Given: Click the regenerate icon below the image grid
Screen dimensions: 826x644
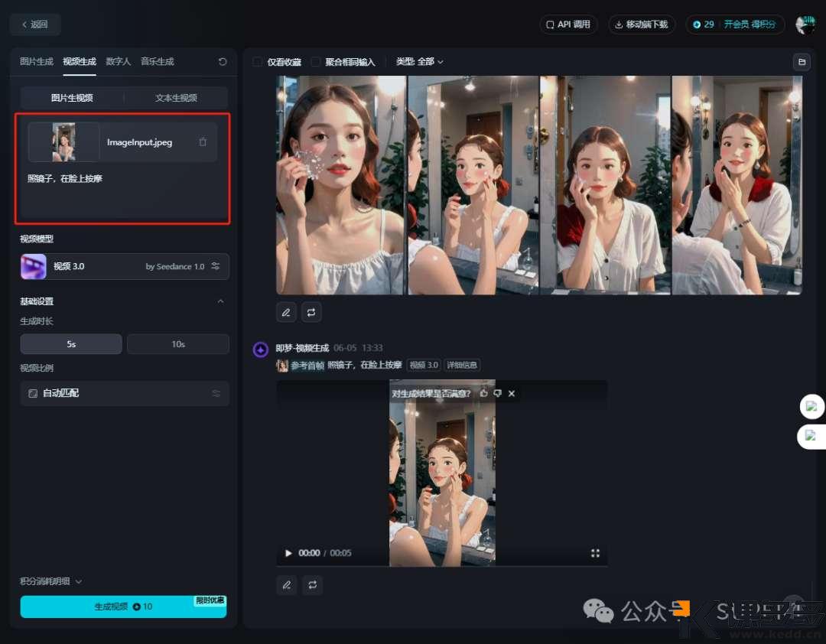Looking at the screenshot, I should [311, 312].
